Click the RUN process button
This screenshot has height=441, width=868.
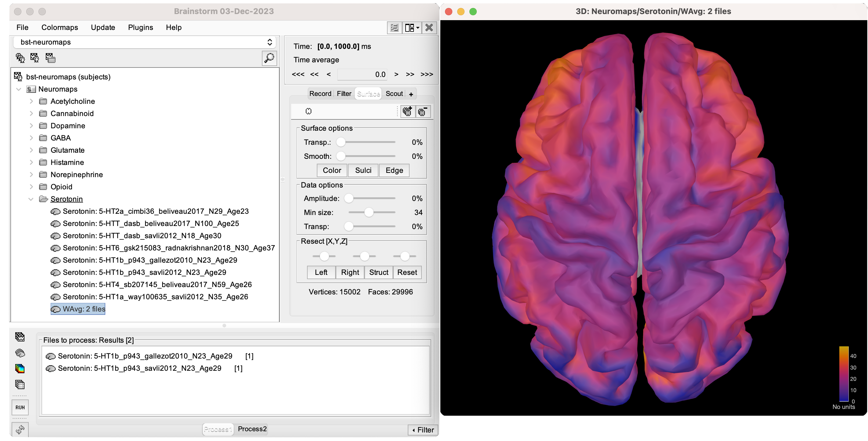(x=20, y=407)
